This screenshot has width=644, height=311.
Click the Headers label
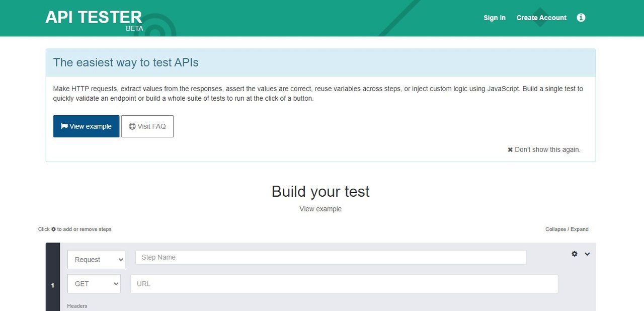coord(77,306)
